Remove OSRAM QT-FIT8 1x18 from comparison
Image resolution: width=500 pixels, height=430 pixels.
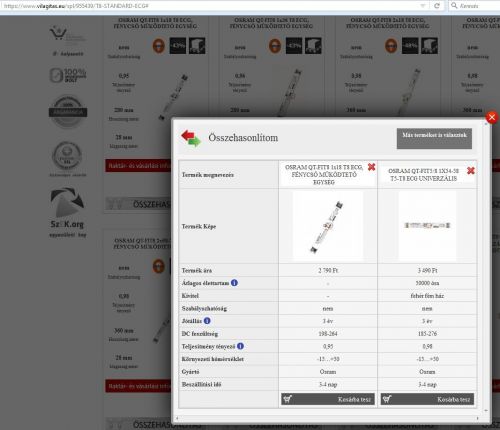click(371, 167)
